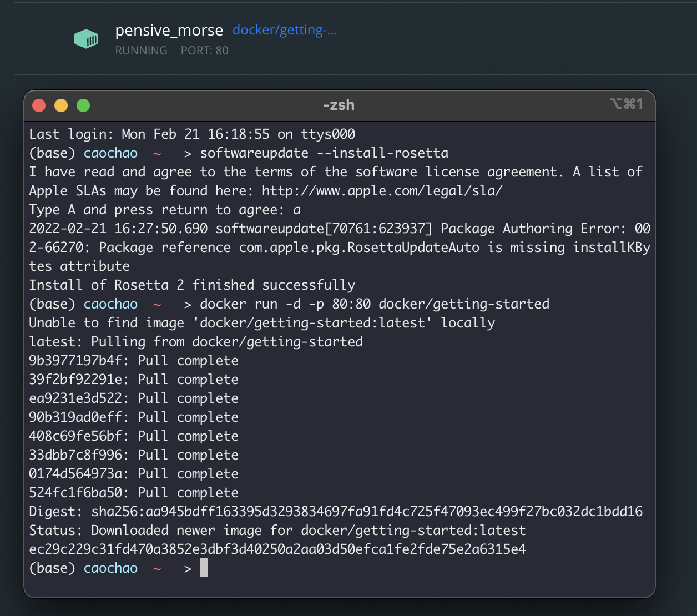Click the Package Authoring Error line
Screen dimensions: 697x616
tap(340, 248)
